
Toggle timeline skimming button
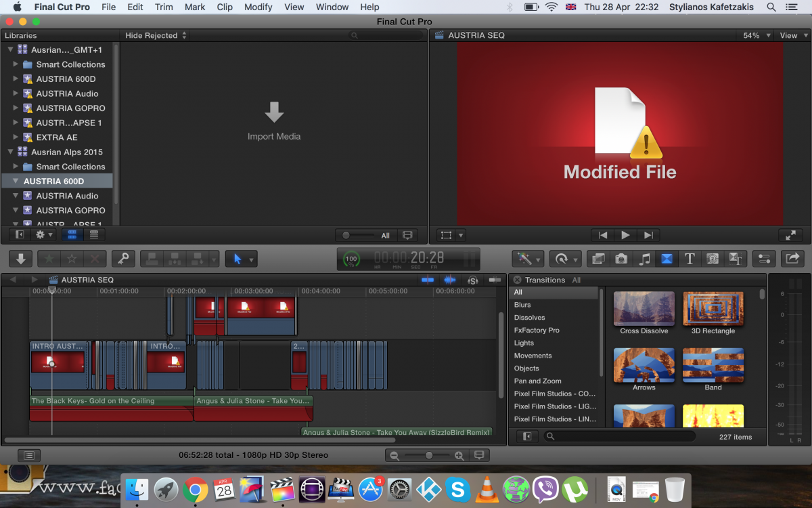click(x=428, y=280)
